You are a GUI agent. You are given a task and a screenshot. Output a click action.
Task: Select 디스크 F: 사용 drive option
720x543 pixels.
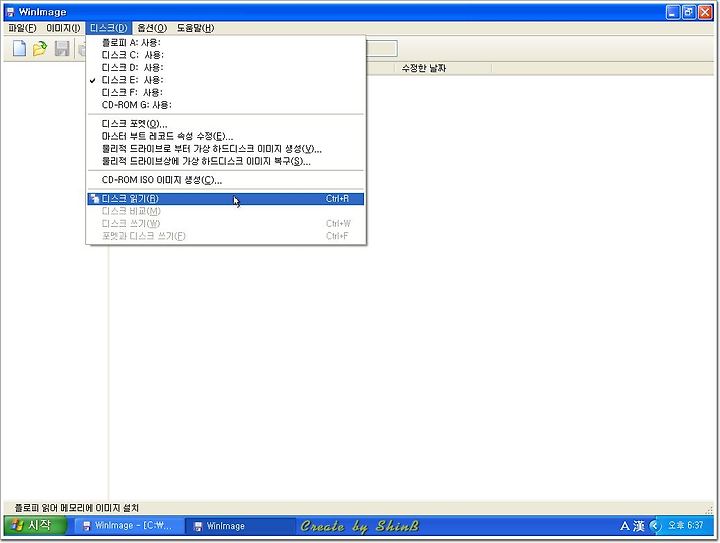point(225,92)
